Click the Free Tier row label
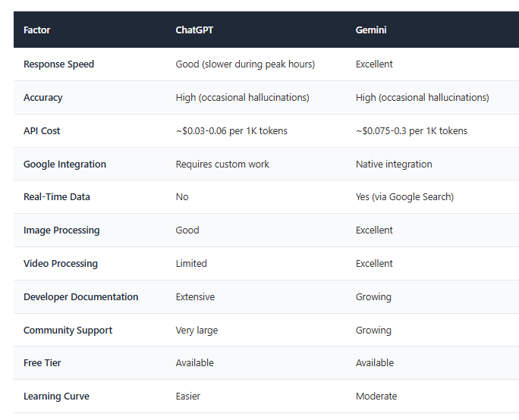Viewport: 519px width, 420px height. (42, 363)
